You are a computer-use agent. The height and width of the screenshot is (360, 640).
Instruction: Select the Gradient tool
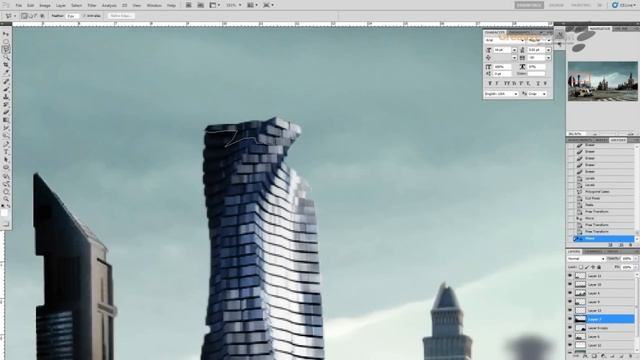pyautogui.click(x=6, y=120)
